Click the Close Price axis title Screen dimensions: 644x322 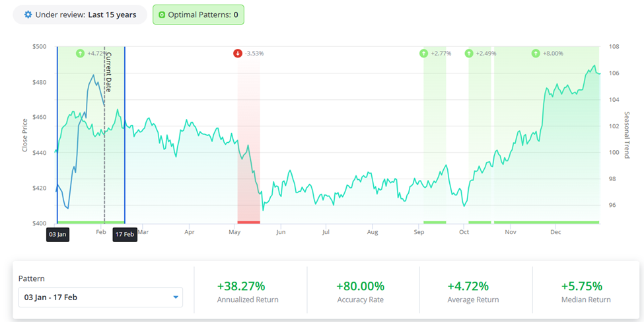pos(25,135)
